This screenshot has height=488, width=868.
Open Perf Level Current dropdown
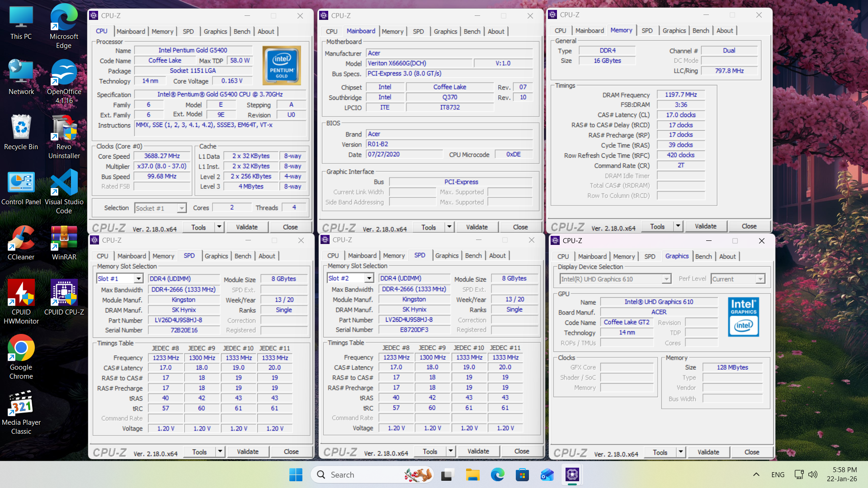click(x=760, y=279)
